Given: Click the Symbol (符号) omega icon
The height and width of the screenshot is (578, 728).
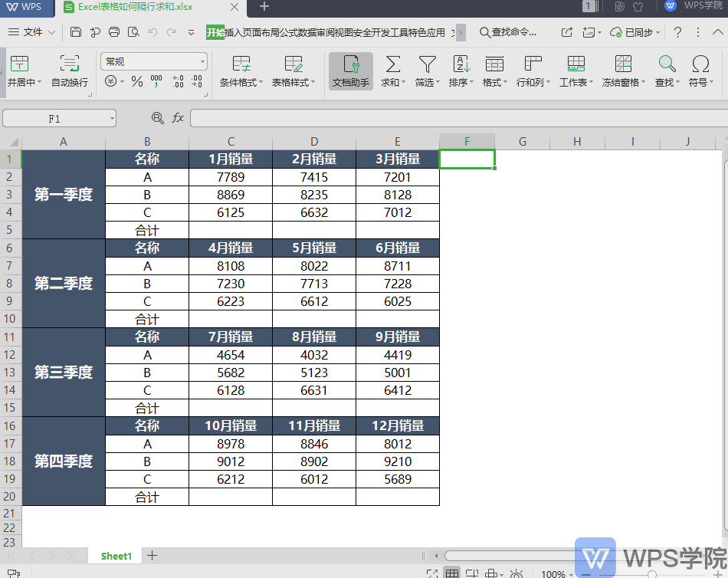Looking at the screenshot, I should tap(700, 64).
